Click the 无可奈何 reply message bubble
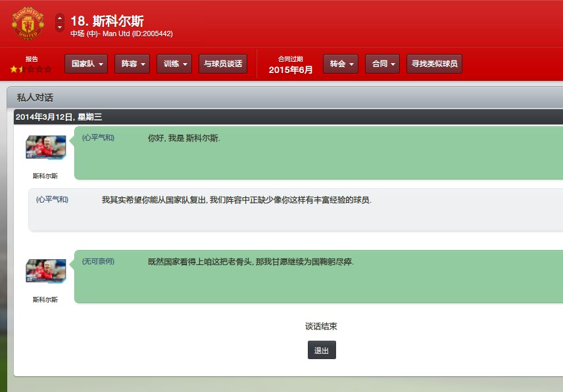The width and height of the screenshot is (563, 392). point(318,277)
